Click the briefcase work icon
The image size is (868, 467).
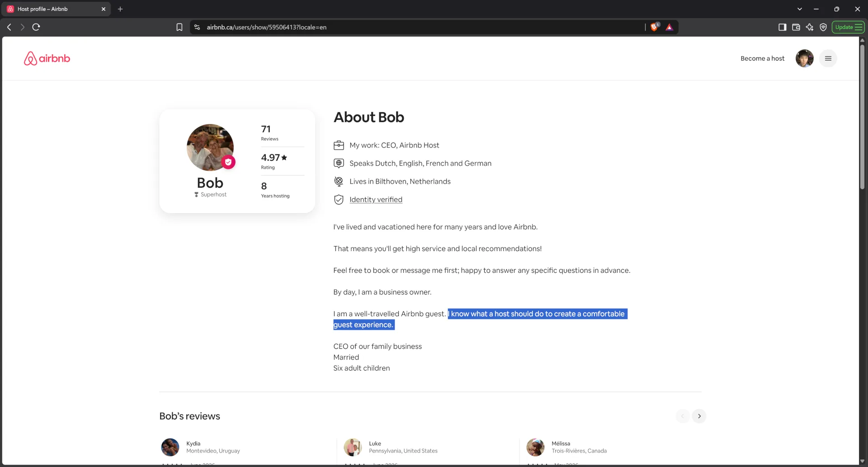click(x=339, y=145)
